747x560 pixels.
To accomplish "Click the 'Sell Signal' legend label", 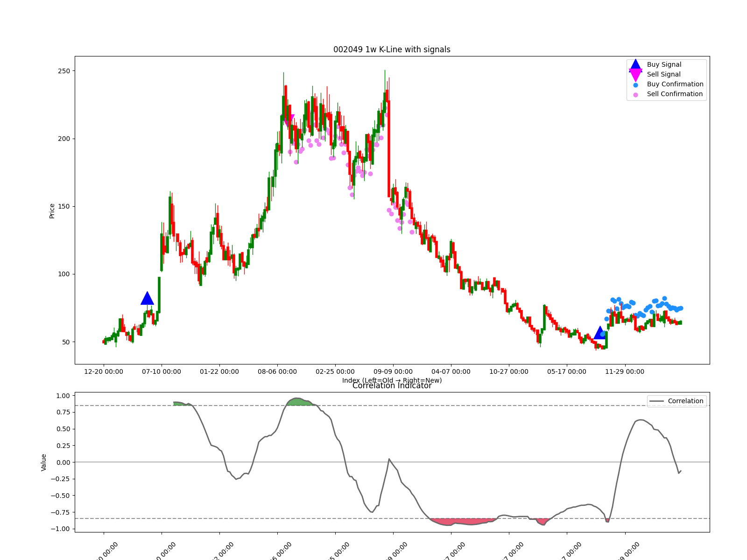I will point(663,75).
